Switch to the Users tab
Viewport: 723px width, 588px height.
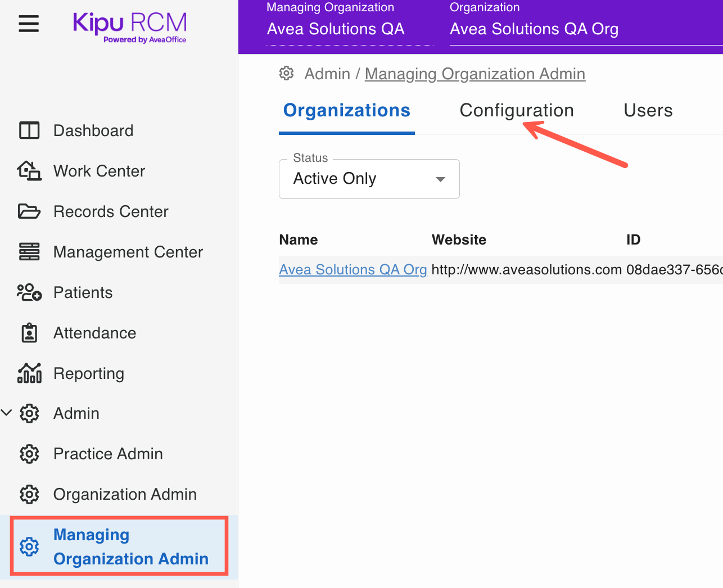(648, 111)
